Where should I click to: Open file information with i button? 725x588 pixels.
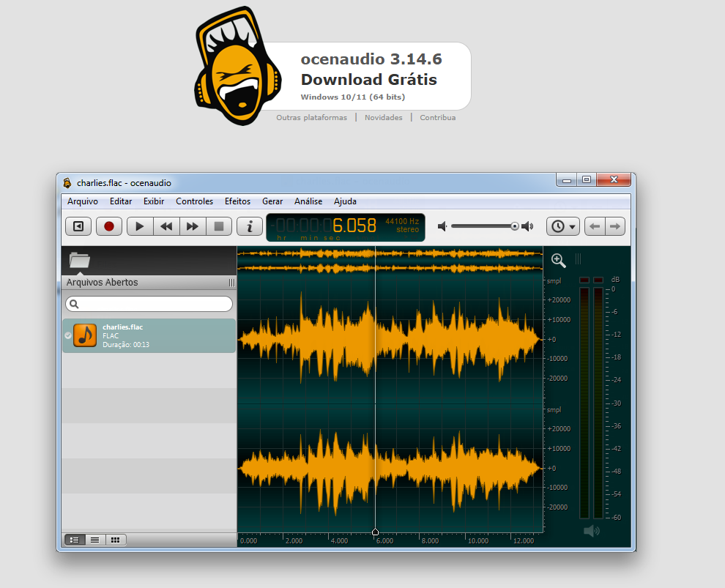click(x=250, y=226)
